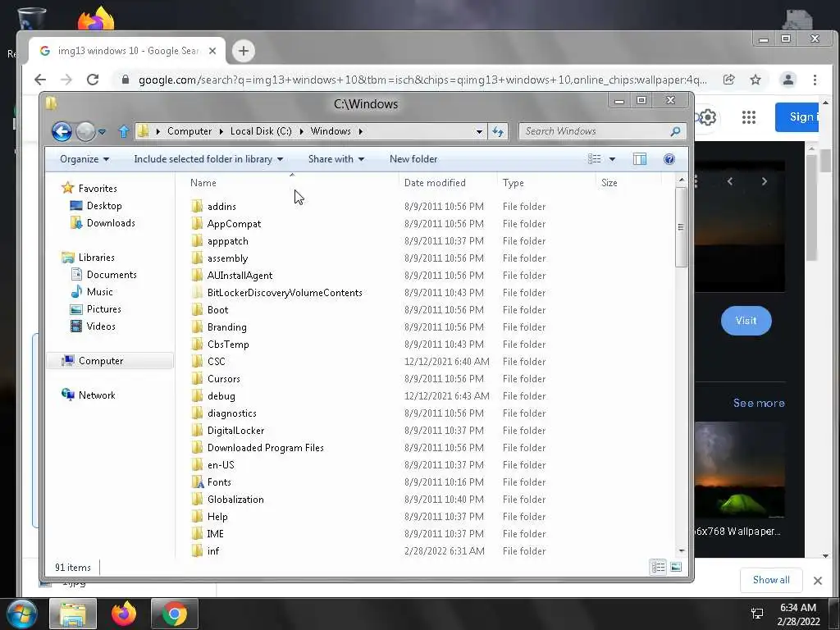Click the New folder button
The height and width of the screenshot is (630, 840).
(413, 159)
